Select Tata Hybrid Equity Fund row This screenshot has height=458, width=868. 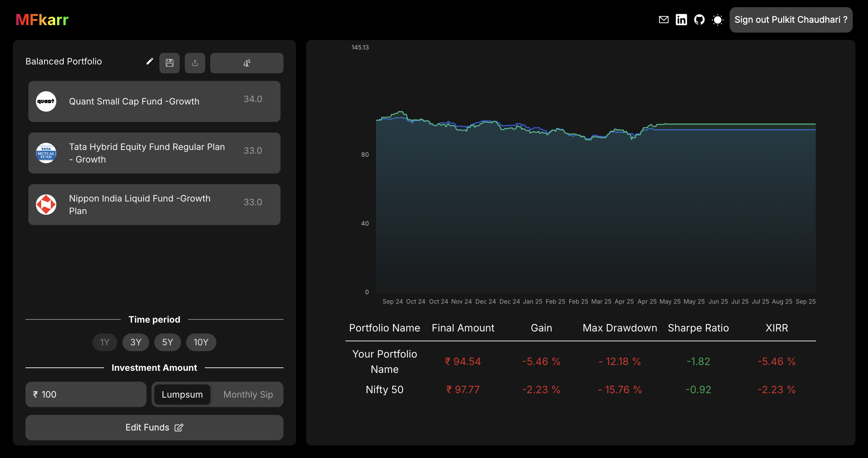[x=154, y=153]
